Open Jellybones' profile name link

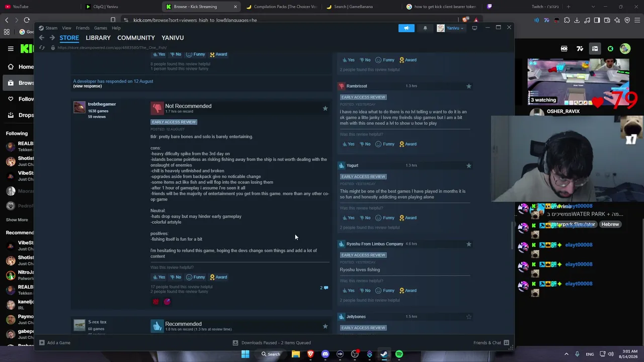(x=356, y=317)
